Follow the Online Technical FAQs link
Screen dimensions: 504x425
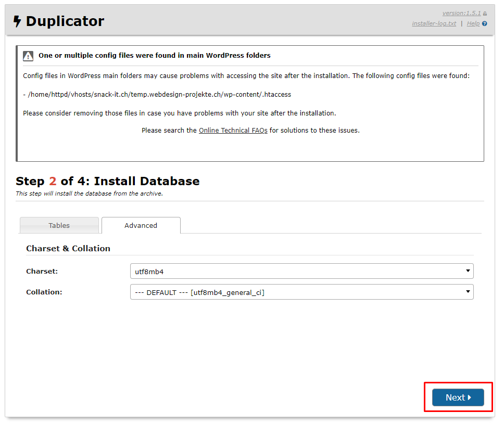[233, 131]
